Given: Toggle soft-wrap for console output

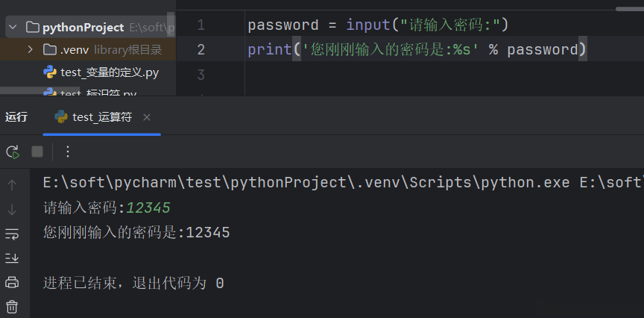Looking at the screenshot, I should [12, 234].
